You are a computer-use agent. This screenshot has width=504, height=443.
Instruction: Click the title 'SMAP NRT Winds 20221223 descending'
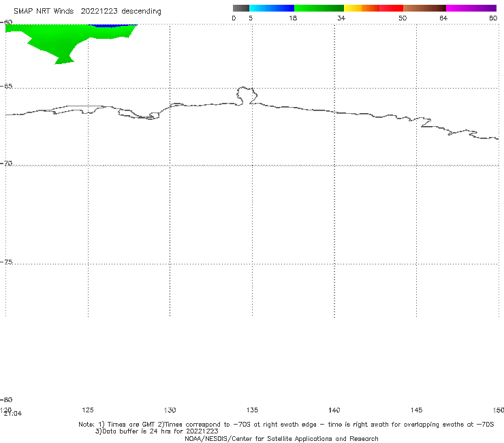[87, 12]
